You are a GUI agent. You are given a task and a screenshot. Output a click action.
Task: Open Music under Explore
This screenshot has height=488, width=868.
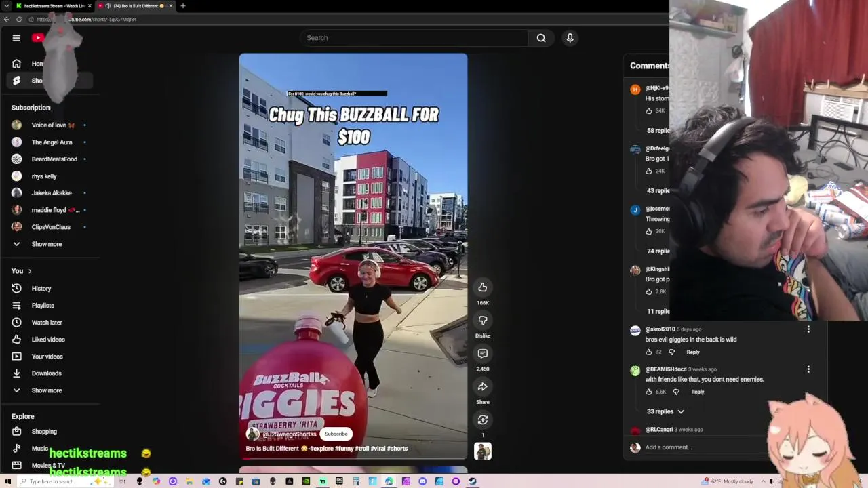pos(40,449)
